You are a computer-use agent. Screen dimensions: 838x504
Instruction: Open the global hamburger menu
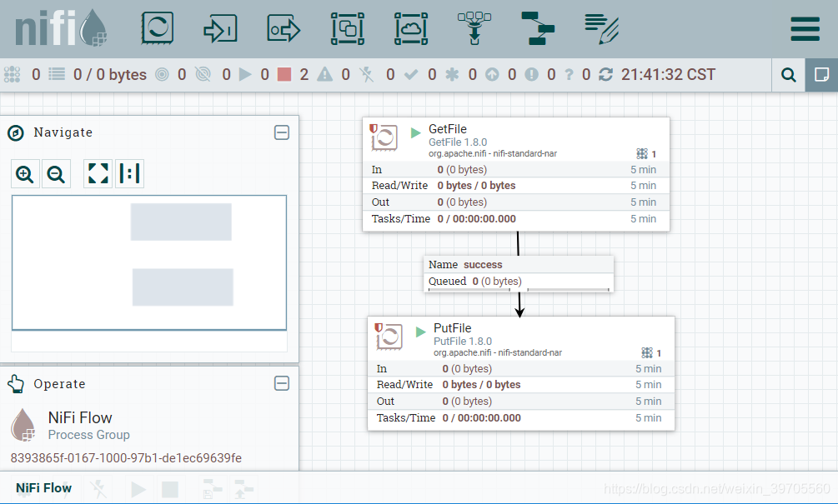[x=805, y=29]
